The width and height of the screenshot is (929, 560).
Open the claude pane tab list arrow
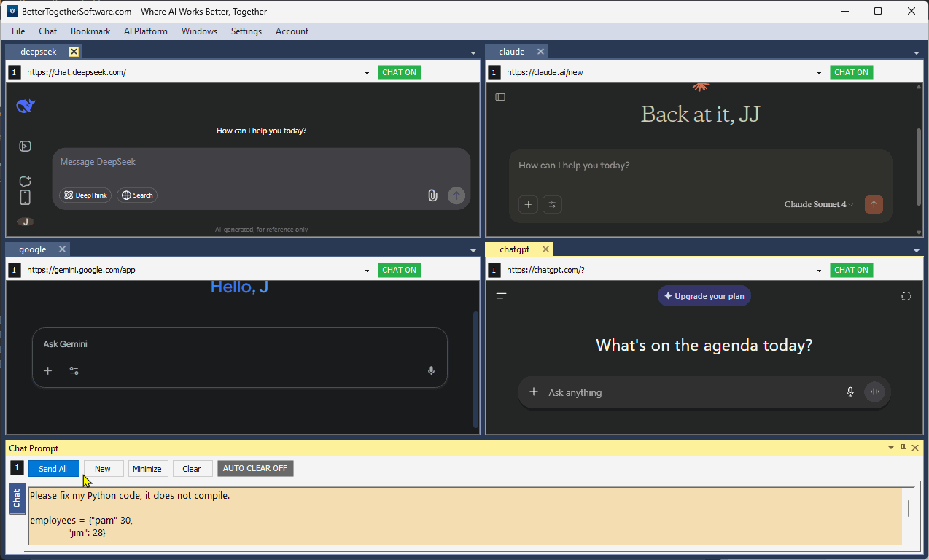[917, 53]
